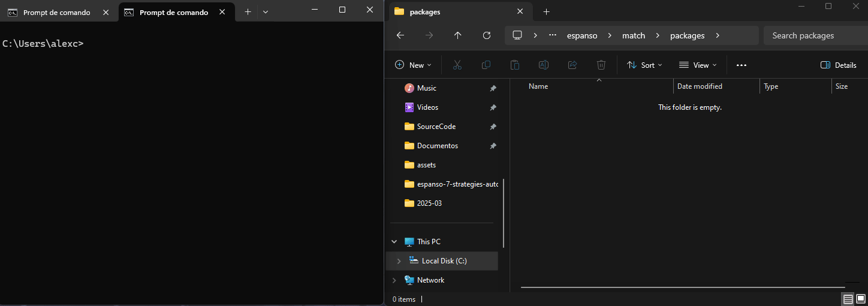This screenshot has width=868, height=306.
Task: Click the PC monitor icon in address bar
Action: pyautogui.click(x=517, y=35)
